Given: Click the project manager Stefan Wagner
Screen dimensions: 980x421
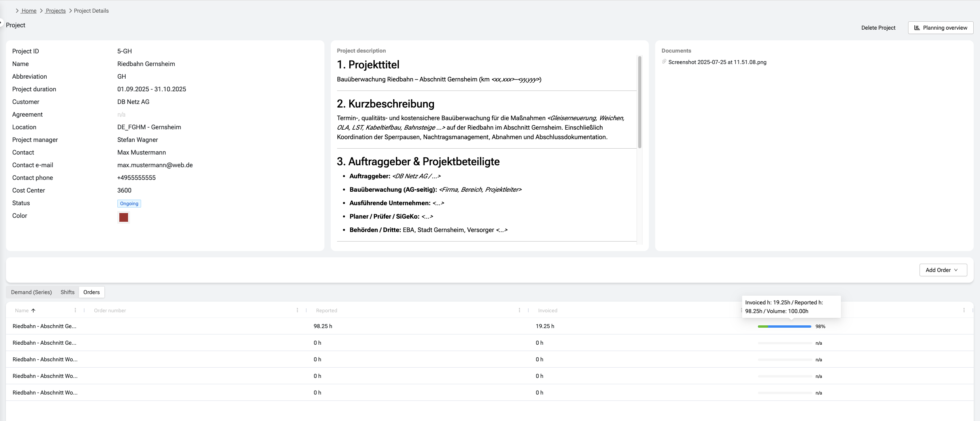Looking at the screenshot, I should 138,140.
